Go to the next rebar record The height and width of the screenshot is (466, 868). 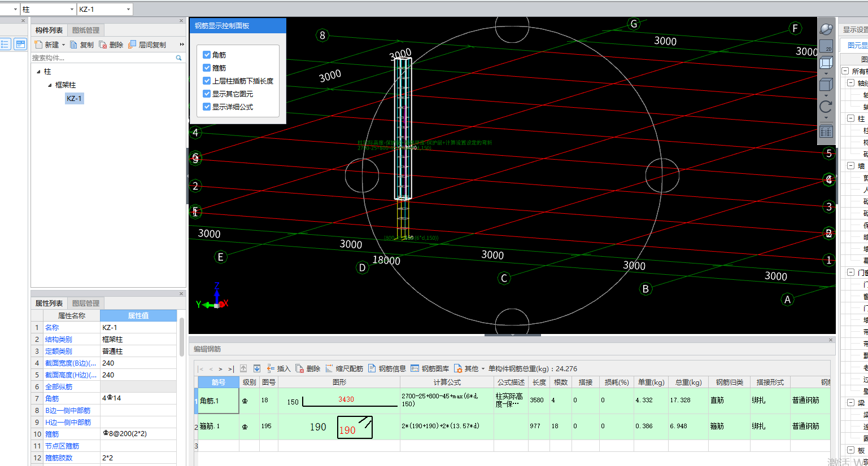[220, 369]
